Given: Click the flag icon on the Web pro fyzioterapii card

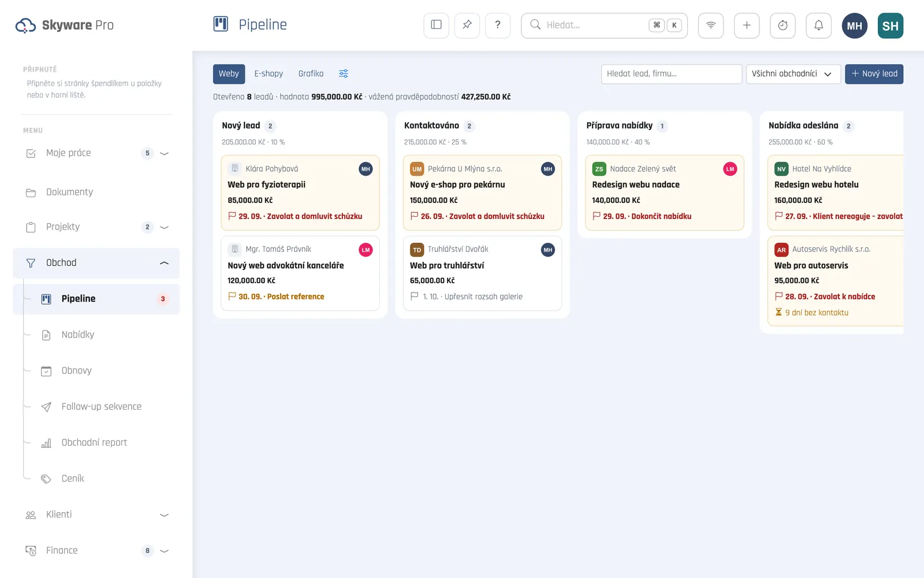Looking at the screenshot, I should 232,216.
